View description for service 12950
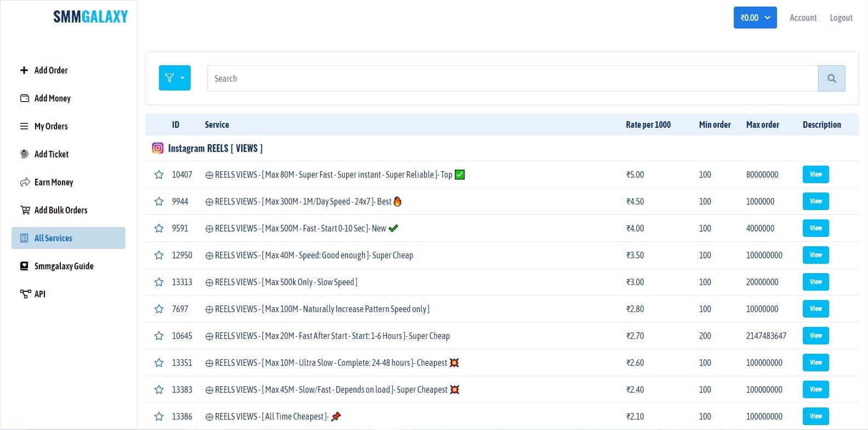The height and width of the screenshot is (430, 868). point(815,255)
